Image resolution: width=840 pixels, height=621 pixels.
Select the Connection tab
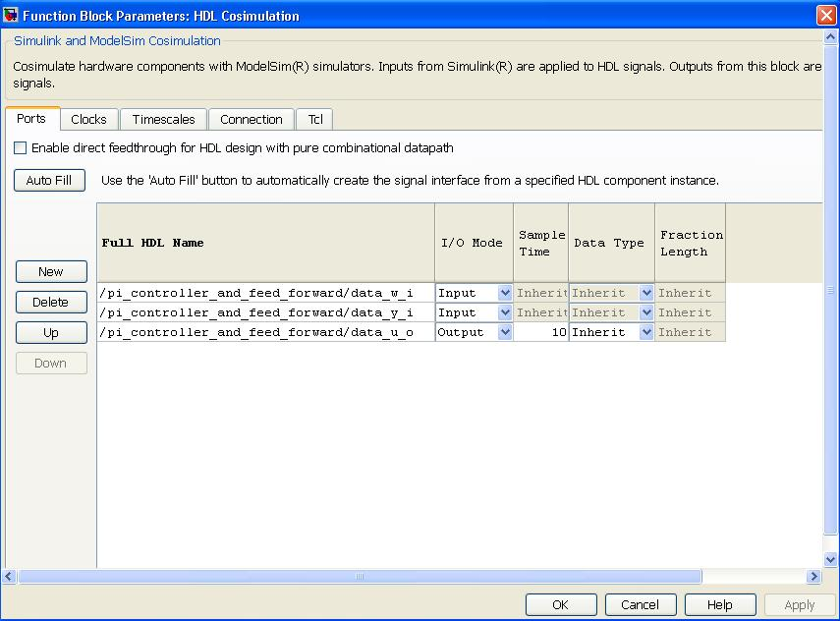click(251, 119)
